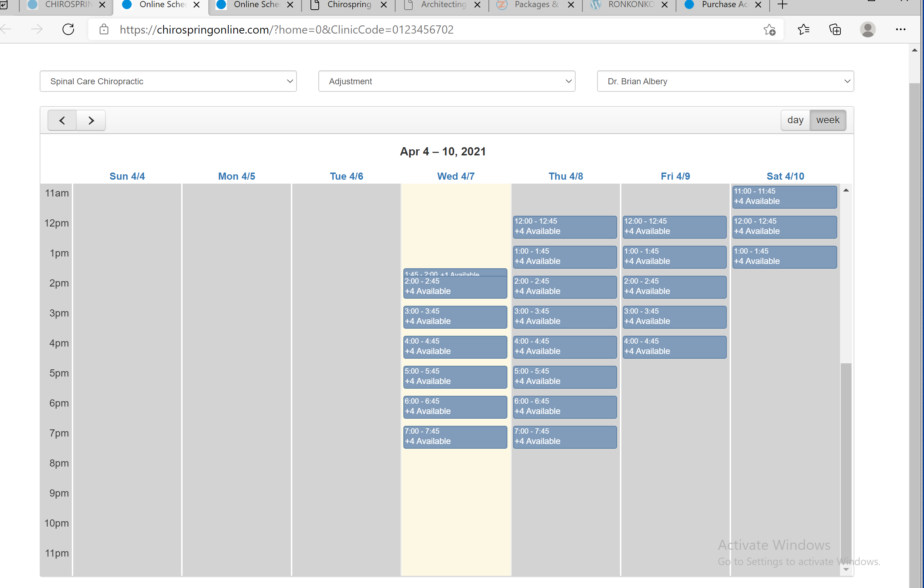Open browser Settings and more menu
The image size is (924, 588).
(900, 30)
